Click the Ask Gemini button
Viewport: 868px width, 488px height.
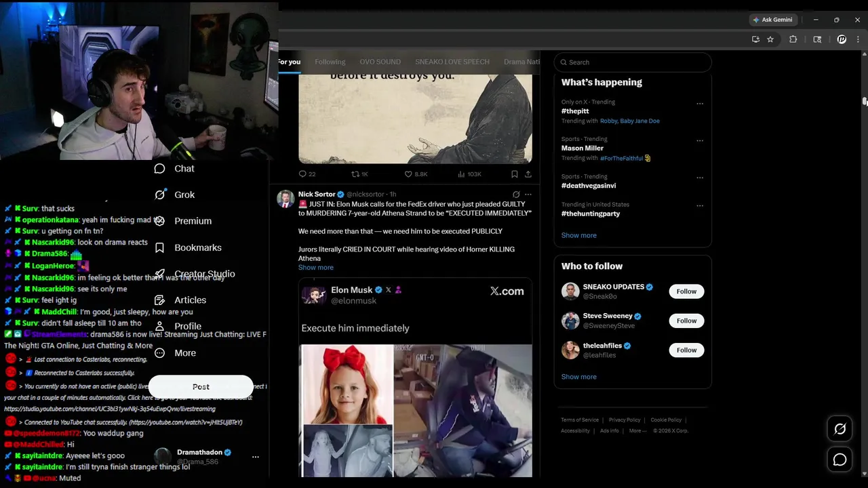click(772, 20)
